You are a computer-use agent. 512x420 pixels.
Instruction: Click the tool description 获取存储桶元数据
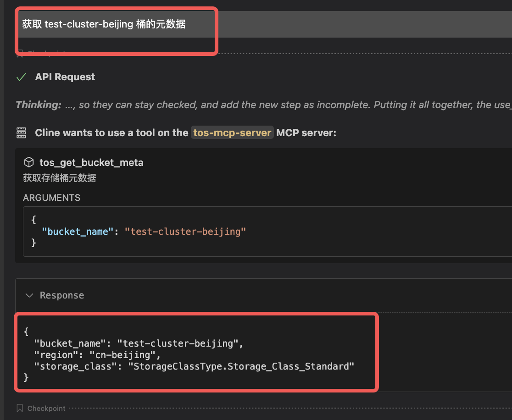tap(60, 178)
